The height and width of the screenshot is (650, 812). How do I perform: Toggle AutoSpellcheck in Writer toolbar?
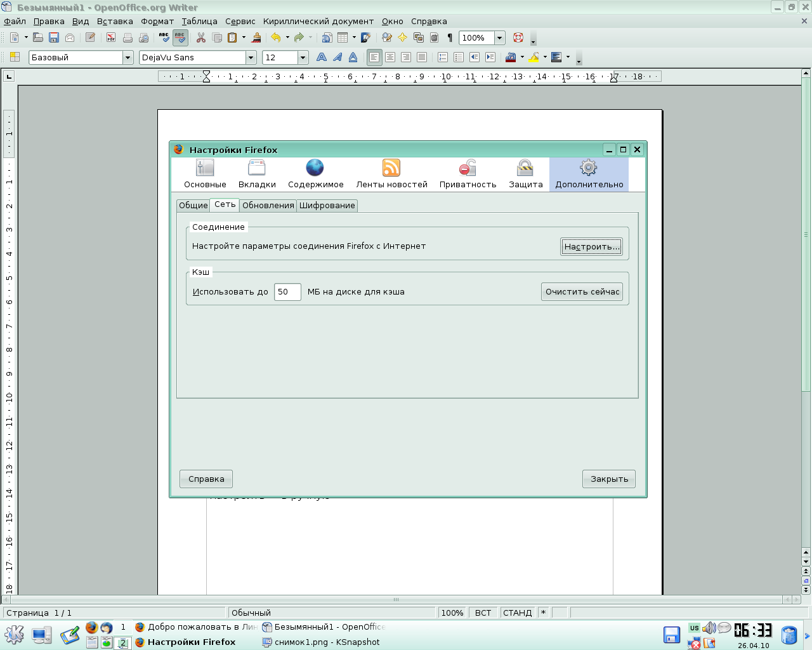coord(180,37)
